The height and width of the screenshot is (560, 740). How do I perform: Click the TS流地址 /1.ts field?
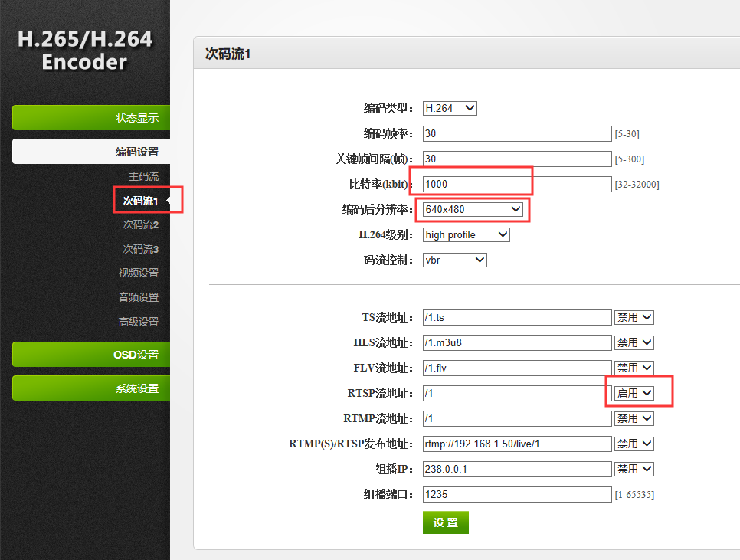click(517, 317)
